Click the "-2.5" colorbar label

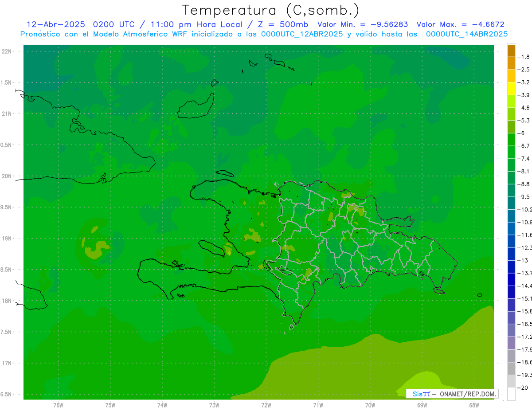click(524, 70)
